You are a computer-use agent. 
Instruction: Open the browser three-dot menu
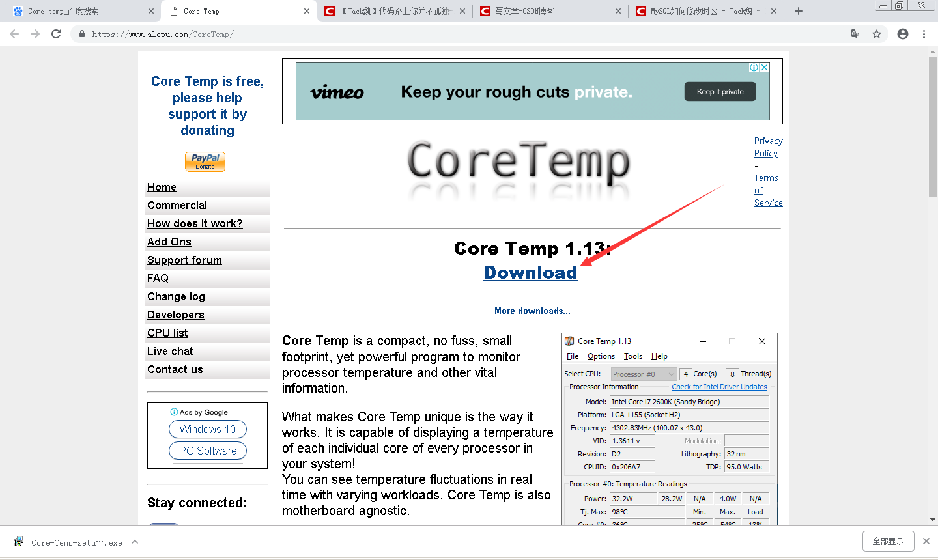coord(924,34)
